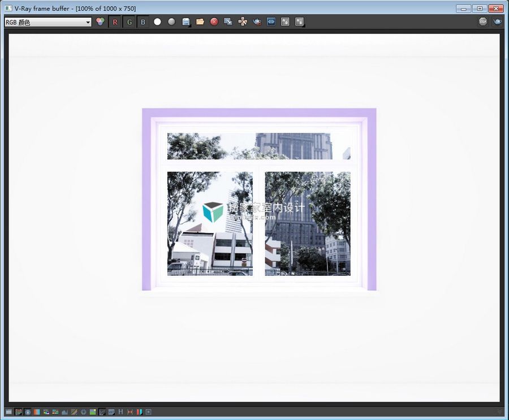This screenshot has height=420, width=509.
Task: Clear the image with red X icon
Action: pos(214,21)
